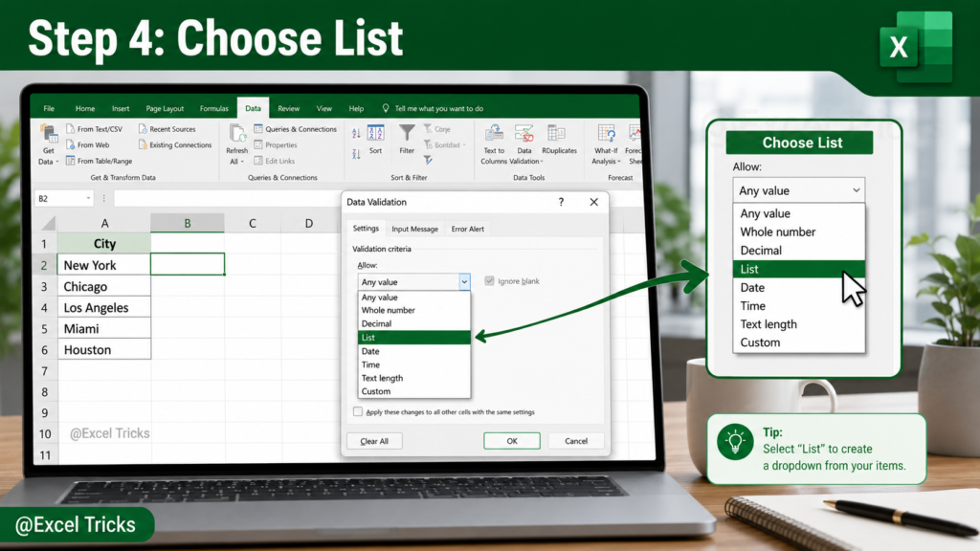Open the Page Layout tab
The width and height of the screenshot is (980, 551).
pos(165,108)
